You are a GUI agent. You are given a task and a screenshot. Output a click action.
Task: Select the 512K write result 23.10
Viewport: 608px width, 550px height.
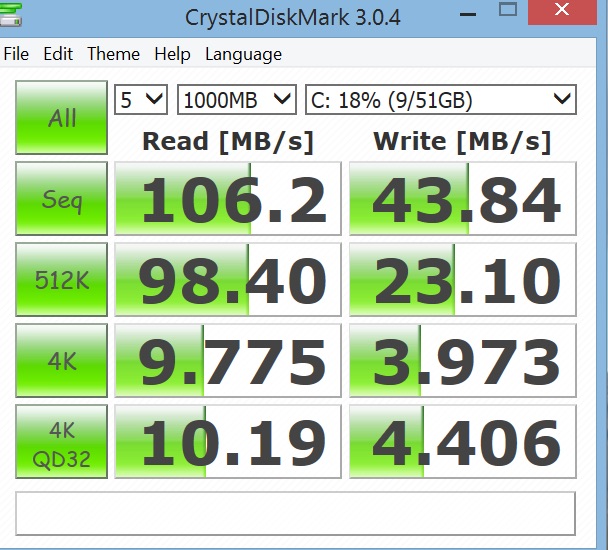pos(463,280)
